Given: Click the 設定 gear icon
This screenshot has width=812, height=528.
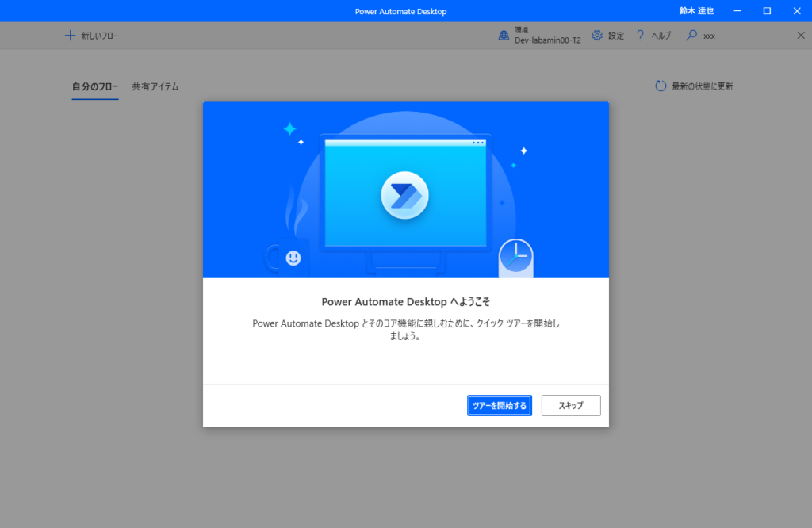Looking at the screenshot, I should 597,35.
